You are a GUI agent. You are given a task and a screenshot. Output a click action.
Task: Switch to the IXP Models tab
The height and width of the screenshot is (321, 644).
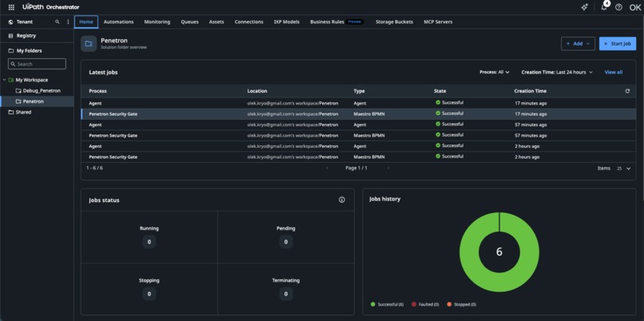point(287,22)
